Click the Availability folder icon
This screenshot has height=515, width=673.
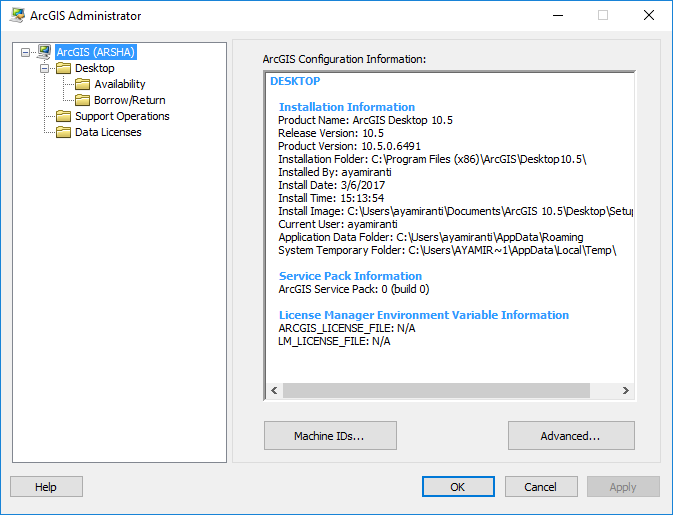pos(82,84)
